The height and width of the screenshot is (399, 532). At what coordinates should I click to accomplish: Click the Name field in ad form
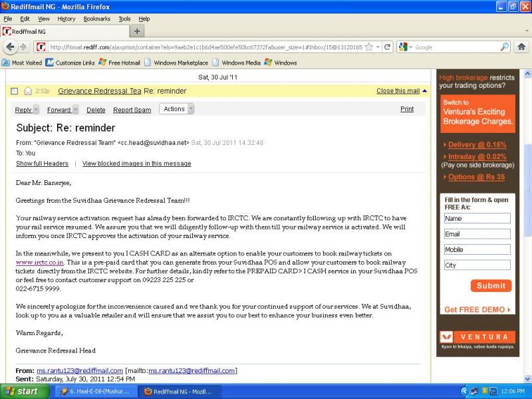pos(477,218)
